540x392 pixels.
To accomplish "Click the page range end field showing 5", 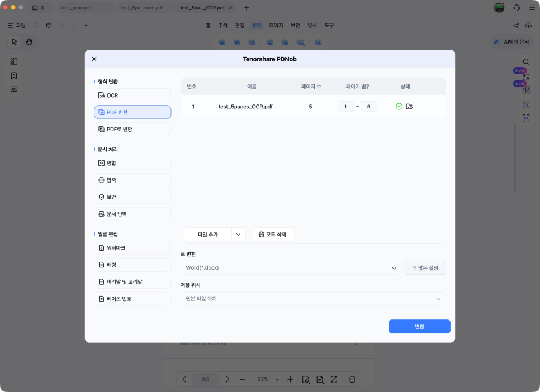I will pos(368,106).
